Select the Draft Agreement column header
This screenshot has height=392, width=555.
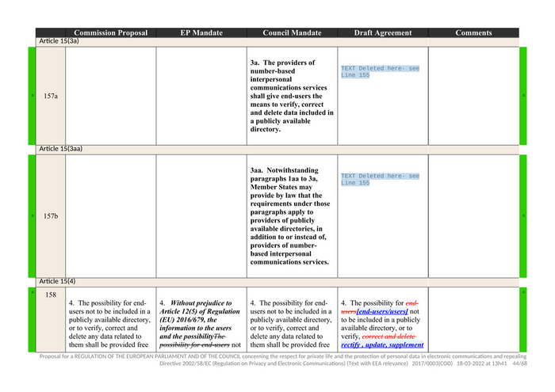coord(383,33)
